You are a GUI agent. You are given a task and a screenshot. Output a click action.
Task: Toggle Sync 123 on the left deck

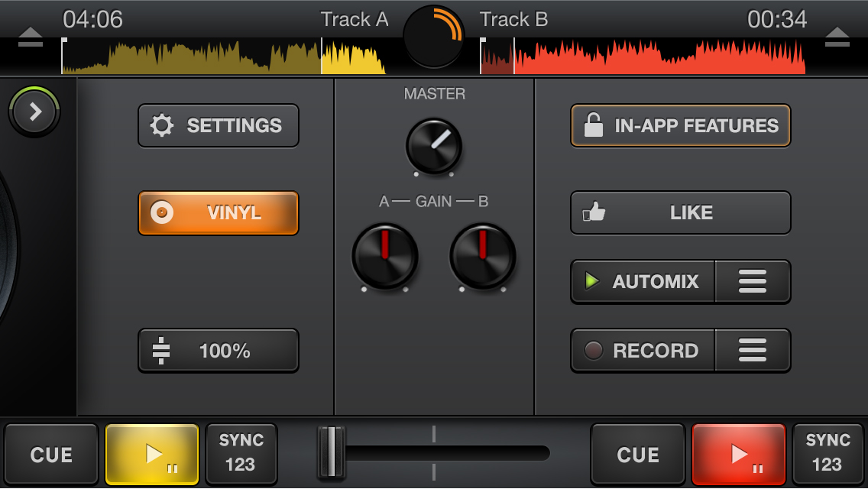point(241,453)
